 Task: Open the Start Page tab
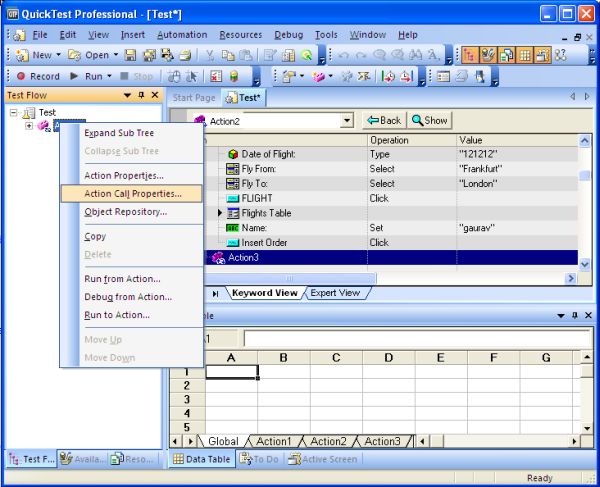pos(194,98)
